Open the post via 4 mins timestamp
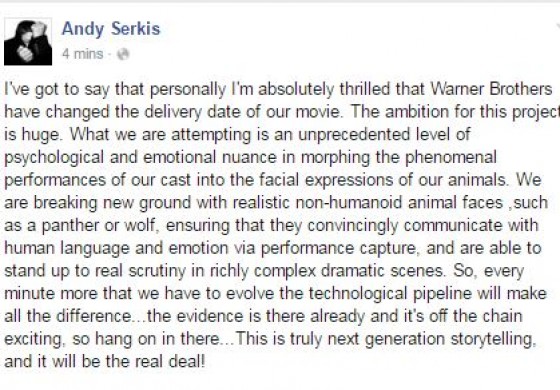 tap(82, 54)
